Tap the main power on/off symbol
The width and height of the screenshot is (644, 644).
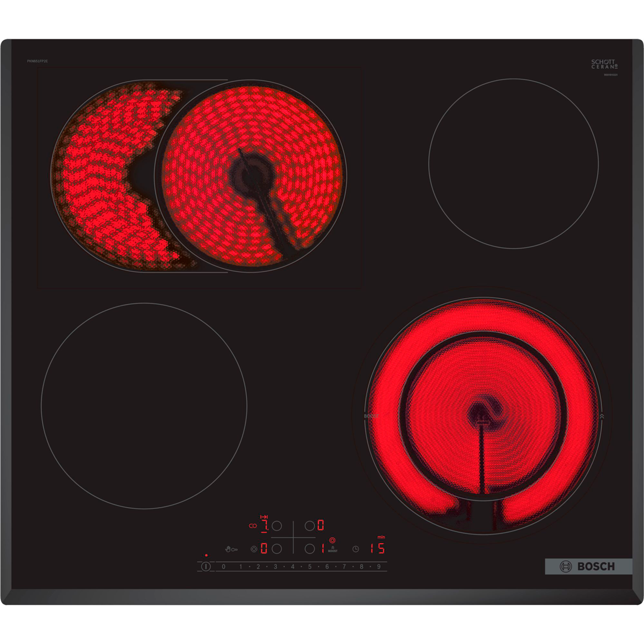[206, 566]
